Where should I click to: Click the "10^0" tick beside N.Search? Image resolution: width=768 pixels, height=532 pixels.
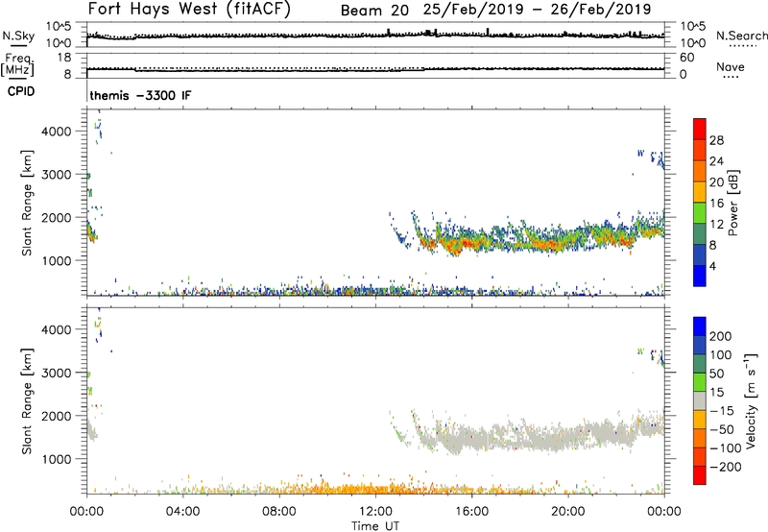click(693, 43)
